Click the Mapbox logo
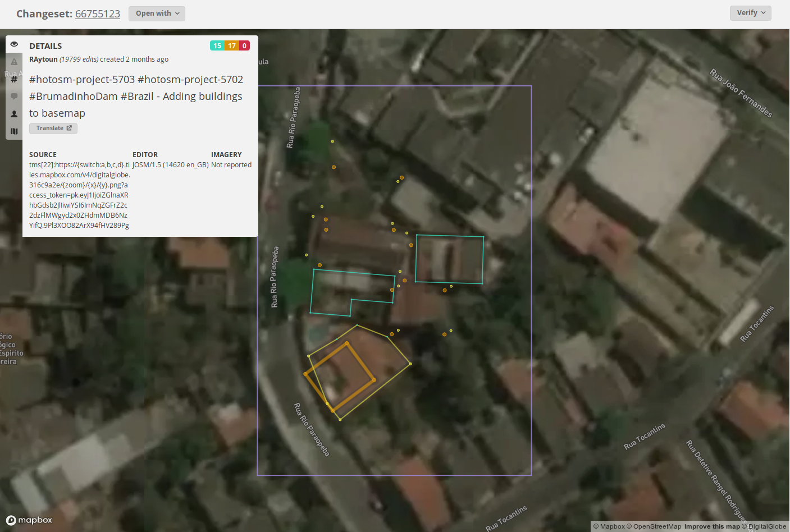The height and width of the screenshot is (532, 790). tap(29, 520)
